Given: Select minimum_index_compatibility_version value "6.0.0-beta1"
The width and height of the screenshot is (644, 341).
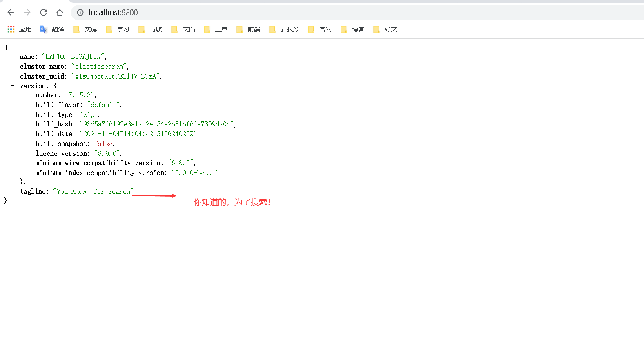Looking at the screenshot, I should [x=195, y=173].
